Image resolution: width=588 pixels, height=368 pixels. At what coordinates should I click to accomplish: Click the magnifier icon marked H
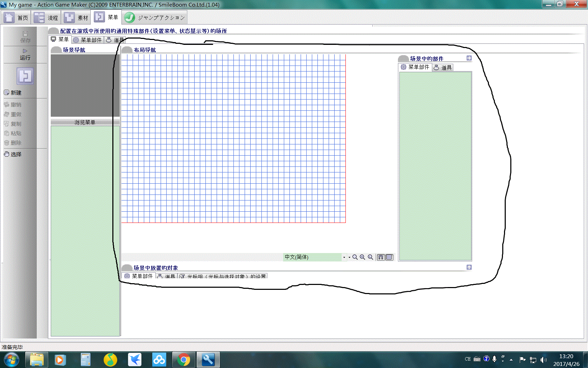click(363, 257)
